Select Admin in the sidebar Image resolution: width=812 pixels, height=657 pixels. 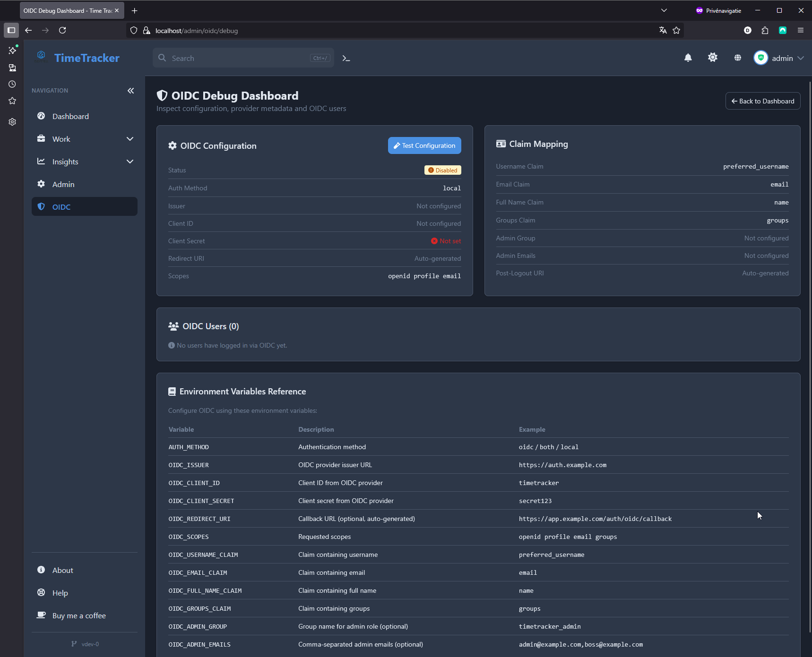[x=63, y=184]
